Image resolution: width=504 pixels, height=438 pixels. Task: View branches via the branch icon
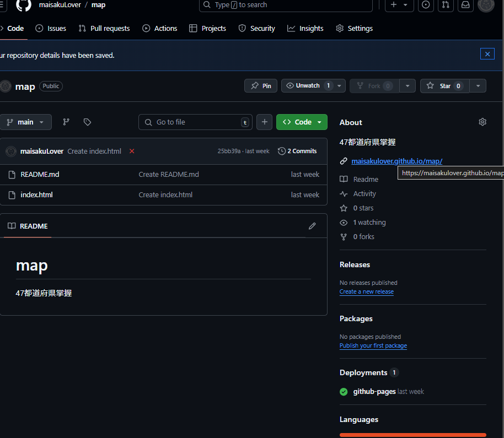(x=66, y=122)
